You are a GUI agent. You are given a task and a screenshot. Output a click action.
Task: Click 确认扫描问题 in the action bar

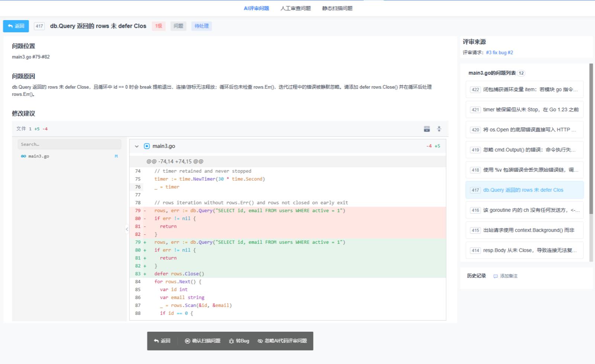coord(203,341)
